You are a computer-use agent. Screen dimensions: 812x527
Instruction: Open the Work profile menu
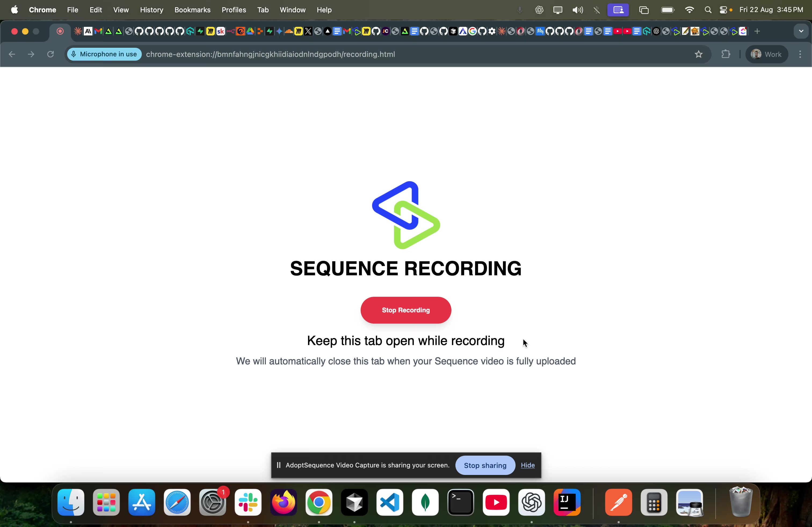coord(766,54)
